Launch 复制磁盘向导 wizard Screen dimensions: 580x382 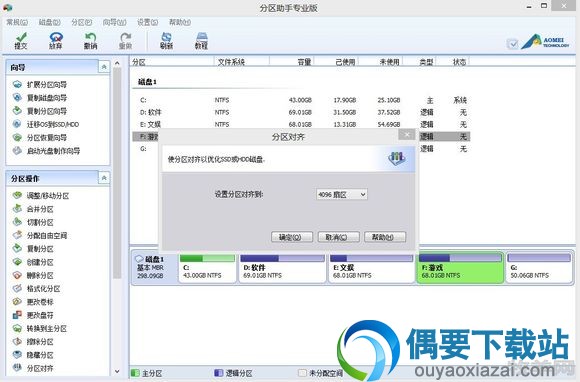[40, 98]
